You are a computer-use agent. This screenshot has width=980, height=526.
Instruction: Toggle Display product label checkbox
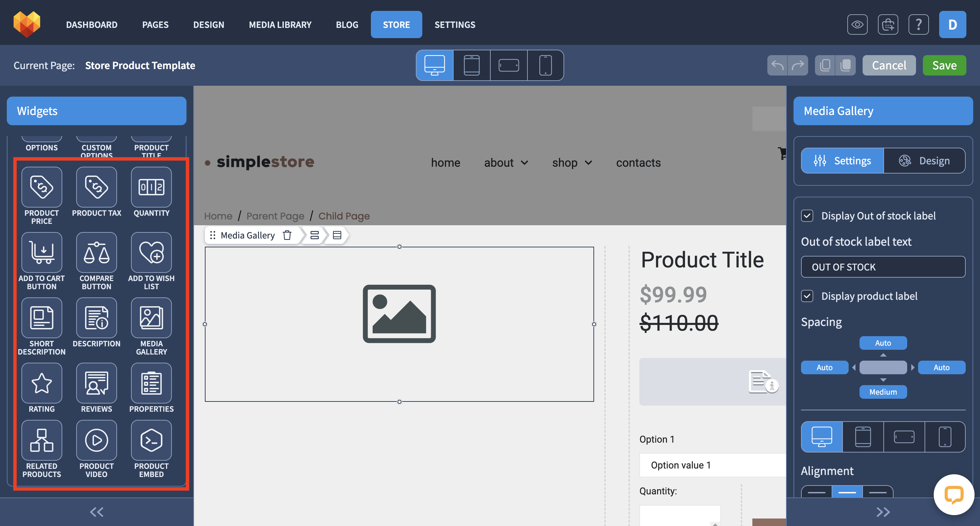807,296
